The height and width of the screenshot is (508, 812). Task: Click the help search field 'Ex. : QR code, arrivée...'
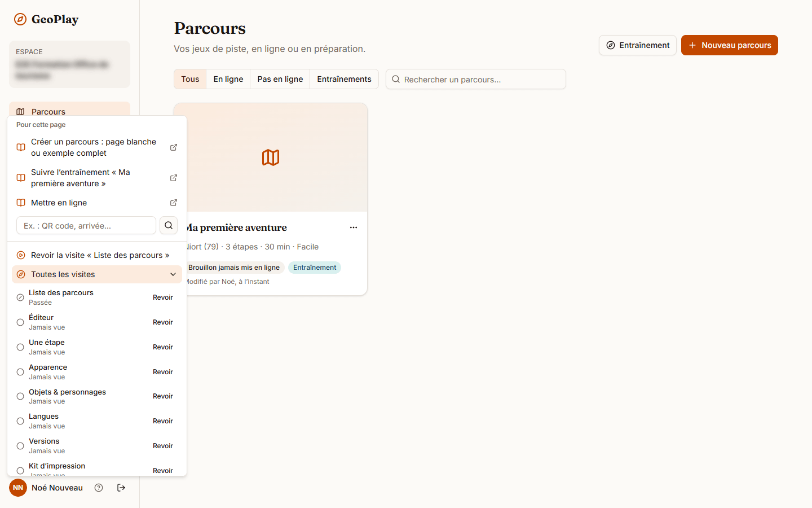(x=86, y=225)
